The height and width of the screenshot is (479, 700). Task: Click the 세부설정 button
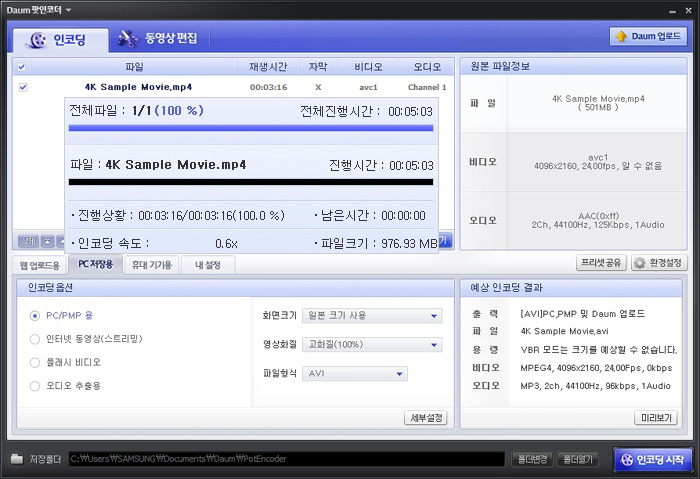pyautogui.click(x=425, y=418)
